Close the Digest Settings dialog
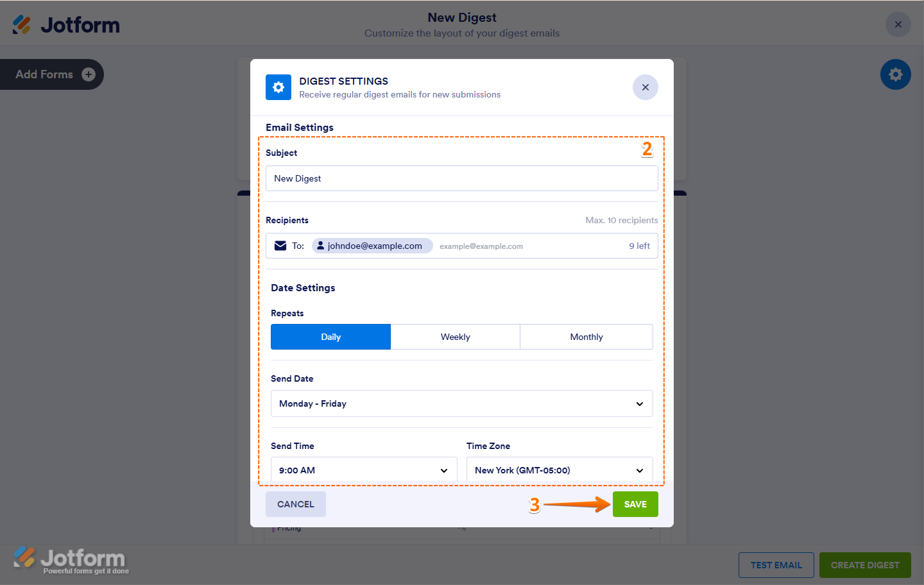The width and height of the screenshot is (924, 585). [x=645, y=87]
